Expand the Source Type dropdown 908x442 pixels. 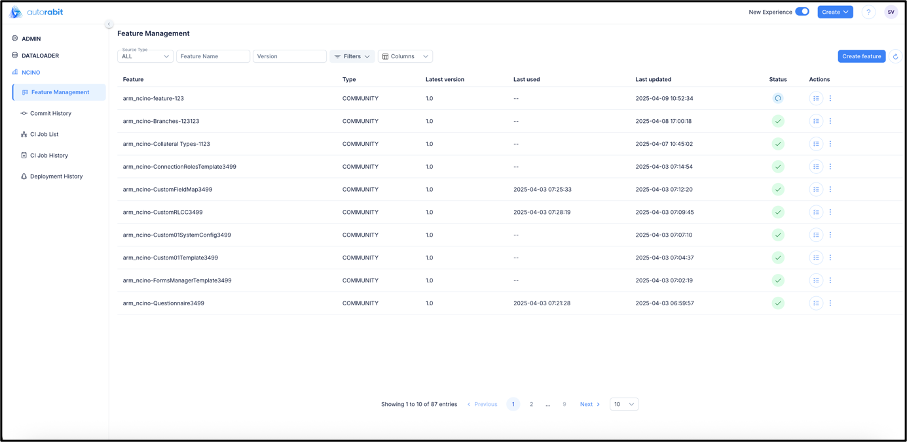click(146, 56)
